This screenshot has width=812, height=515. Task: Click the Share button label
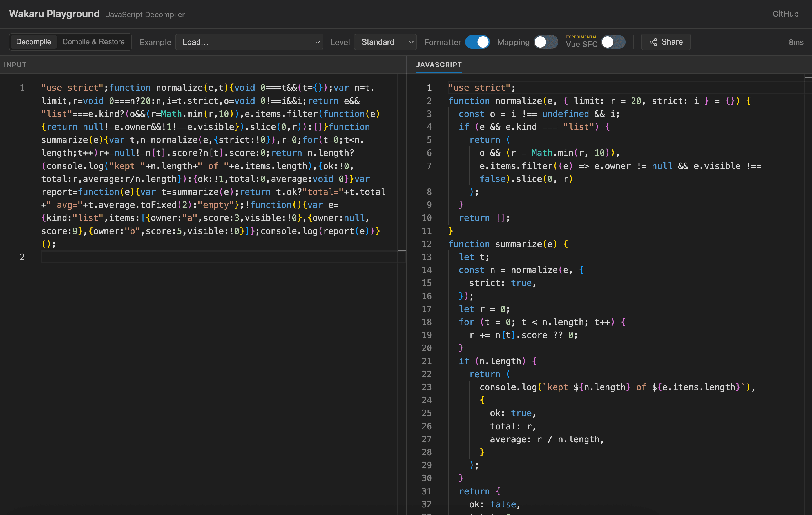pos(672,42)
